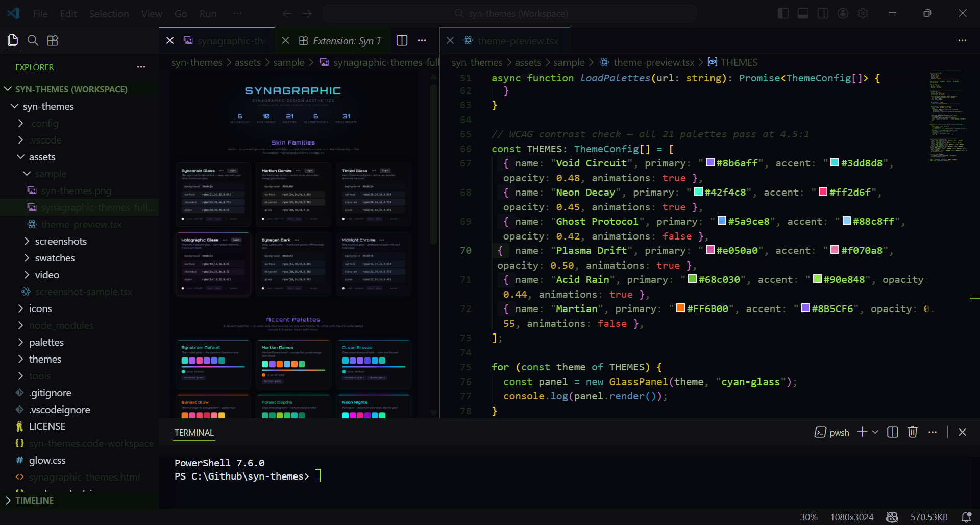Screen dimensions: 980x525
Task: Open the Explorer view icon
Action: point(13,40)
